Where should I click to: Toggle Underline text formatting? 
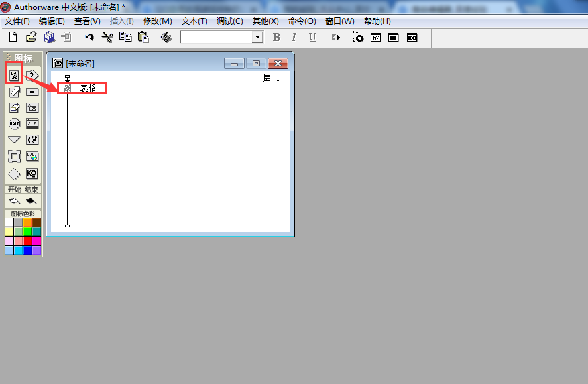pos(312,38)
